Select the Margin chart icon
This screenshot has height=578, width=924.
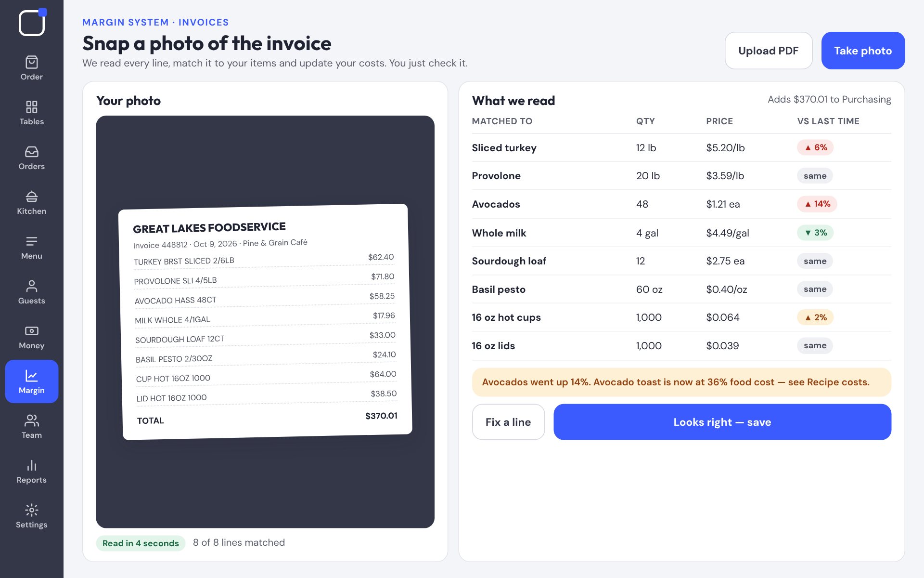pyautogui.click(x=32, y=376)
